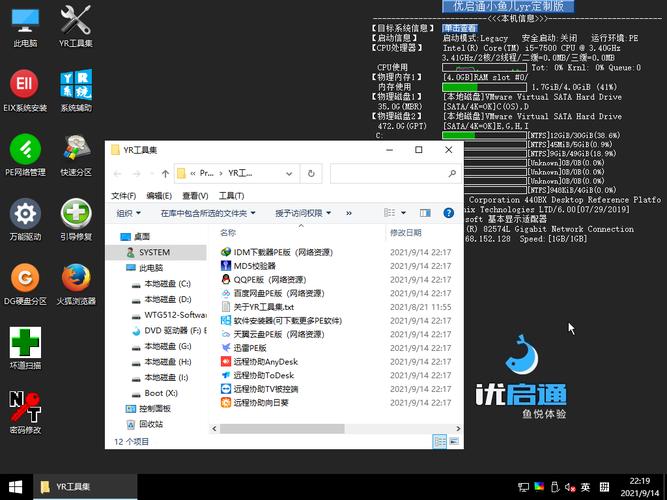Open 火狐浏览器 Firefox icon

(76, 284)
